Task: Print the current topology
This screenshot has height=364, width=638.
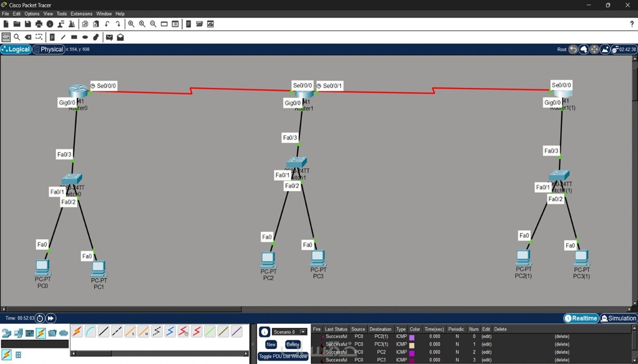Action: tap(39, 24)
